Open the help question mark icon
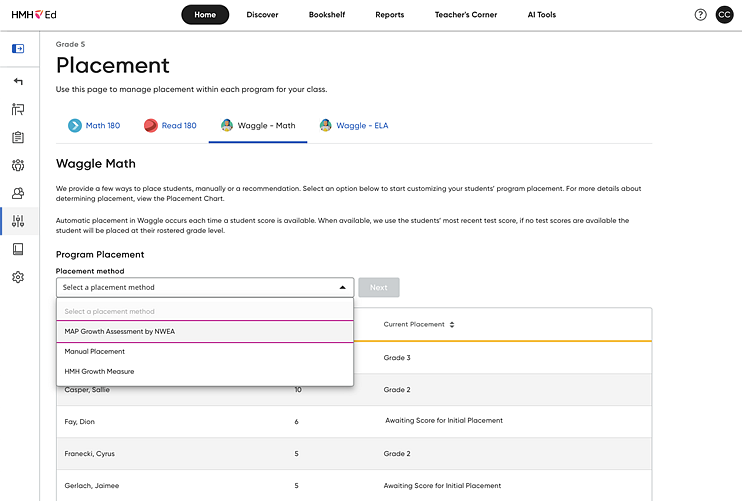 tap(700, 15)
